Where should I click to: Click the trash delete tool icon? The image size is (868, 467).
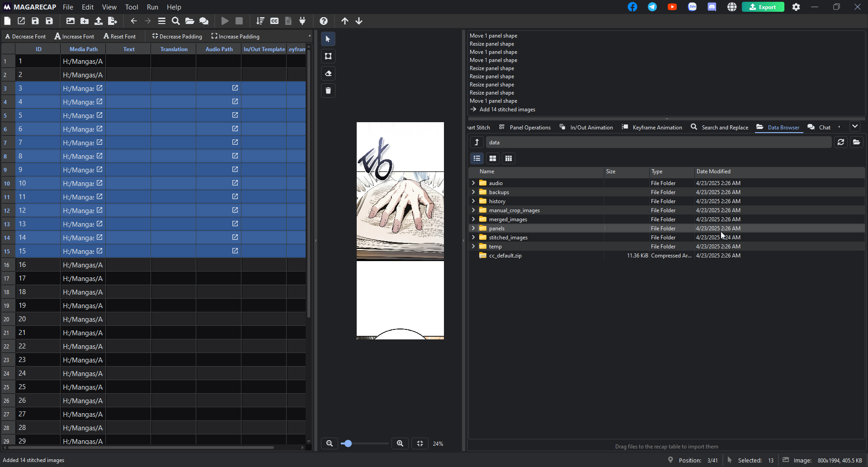[328, 91]
